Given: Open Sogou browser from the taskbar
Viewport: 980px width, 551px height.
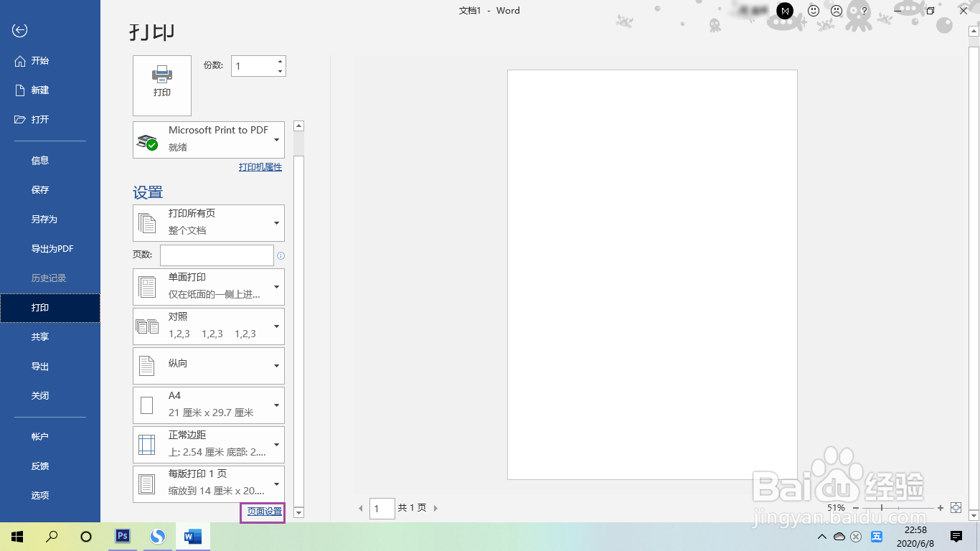Looking at the screenshot, I should coord(158,536).
